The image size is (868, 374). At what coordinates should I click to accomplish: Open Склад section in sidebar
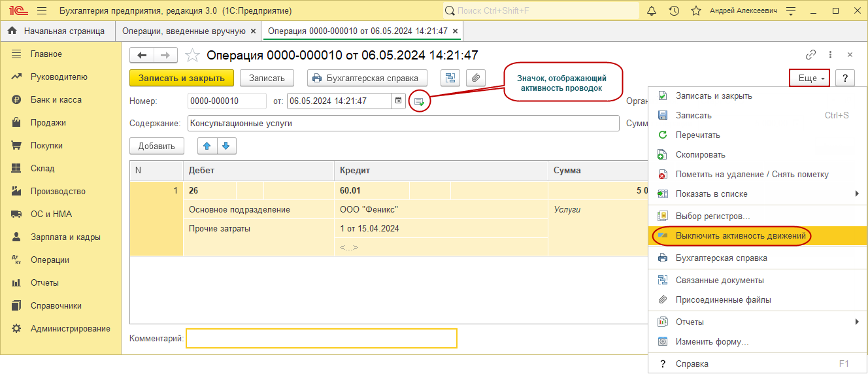pyautogui.click(x=61, y=168)
